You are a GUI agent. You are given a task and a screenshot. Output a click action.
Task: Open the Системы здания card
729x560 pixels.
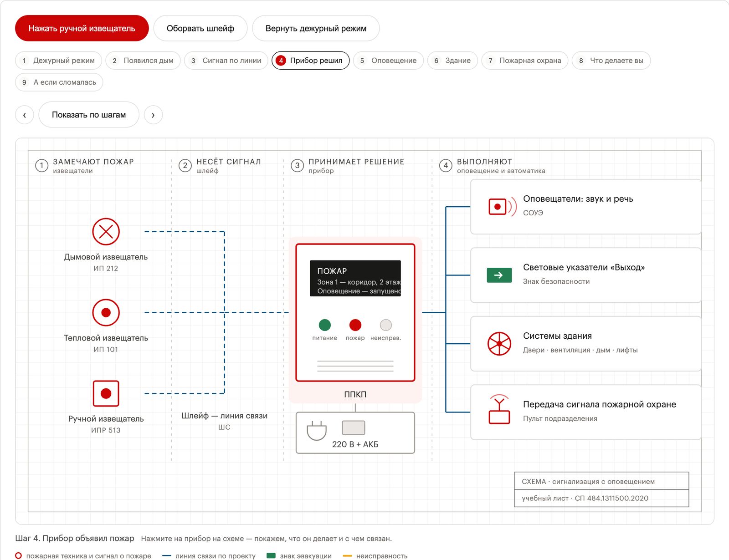(585, 344)
